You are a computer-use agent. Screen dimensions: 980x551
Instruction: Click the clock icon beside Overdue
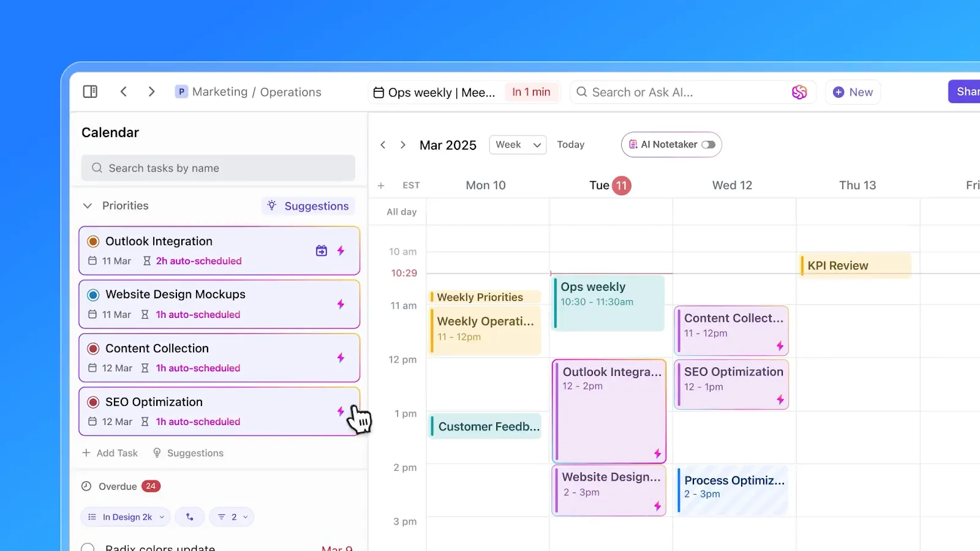pyautogui.click(x=86, y=486)
